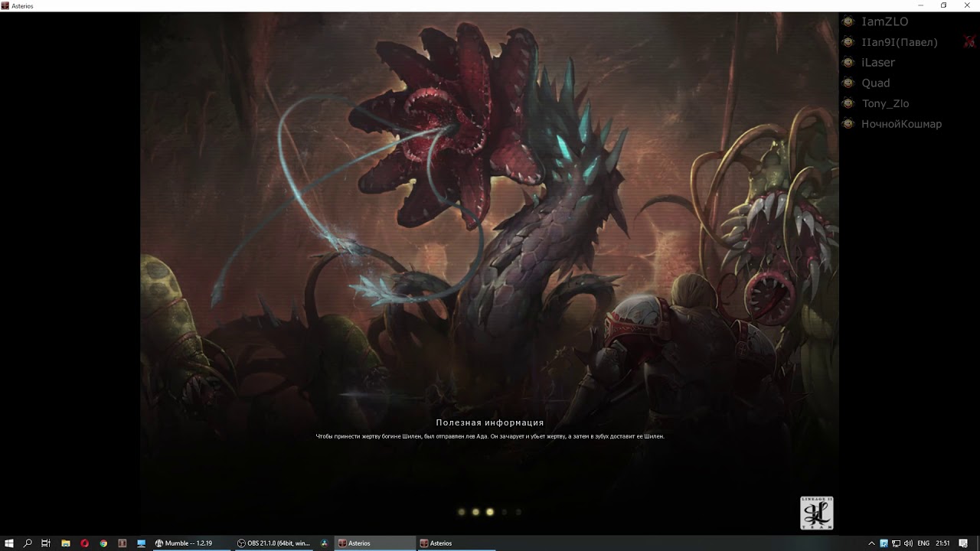
Task: Launch Opera browser from the taskbar
Action: click(x=84, y=543)
